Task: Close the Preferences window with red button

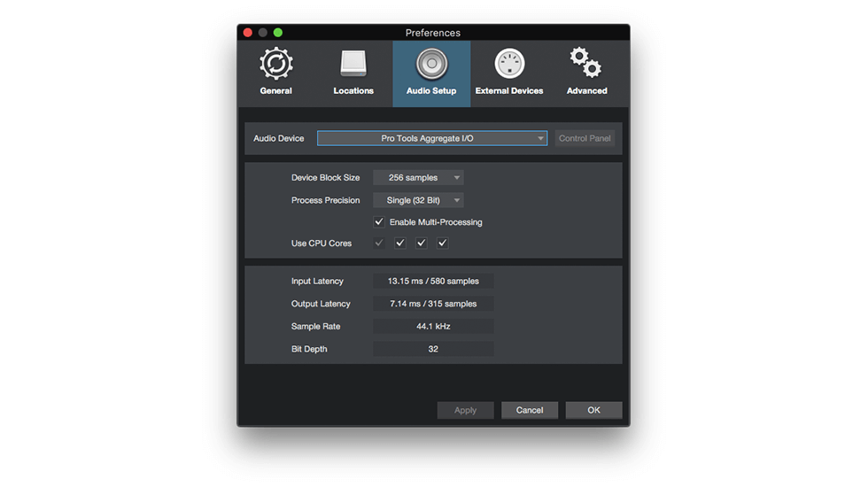Action: coord(248,33)
